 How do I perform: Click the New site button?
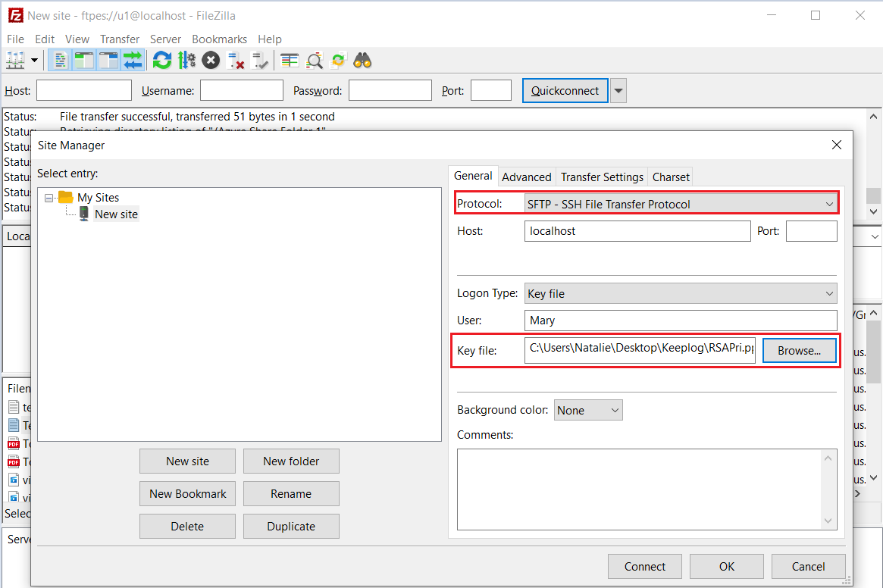coord(187,461)
